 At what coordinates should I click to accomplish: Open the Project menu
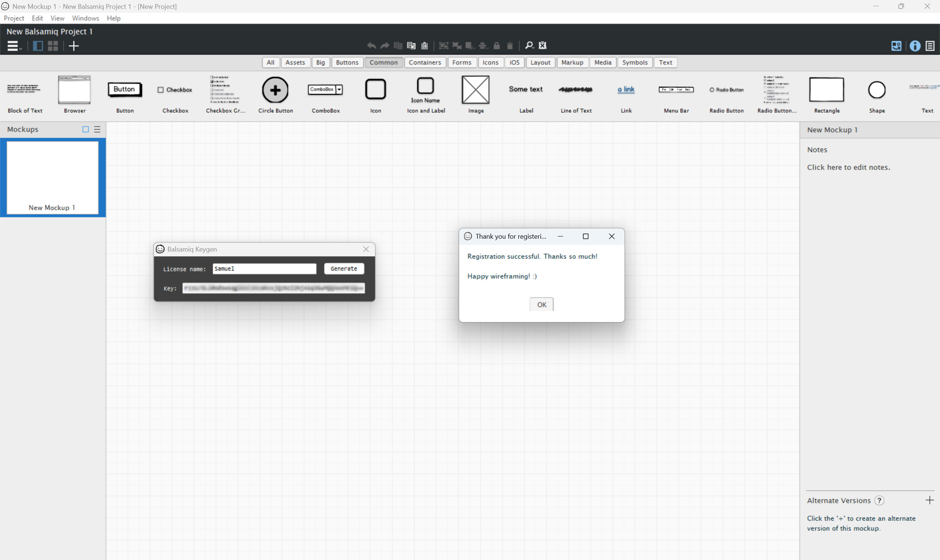14,18
